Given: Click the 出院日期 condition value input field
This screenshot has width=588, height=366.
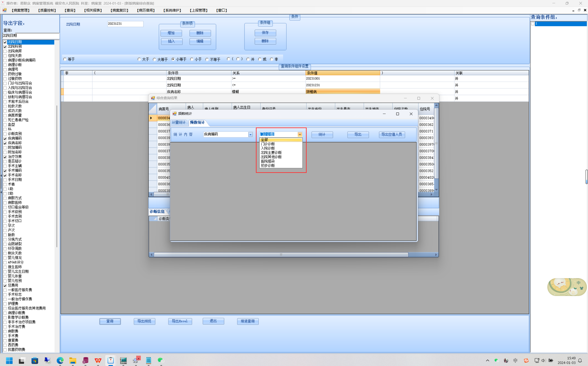Looking at the screenshot, I should [125, 24].
